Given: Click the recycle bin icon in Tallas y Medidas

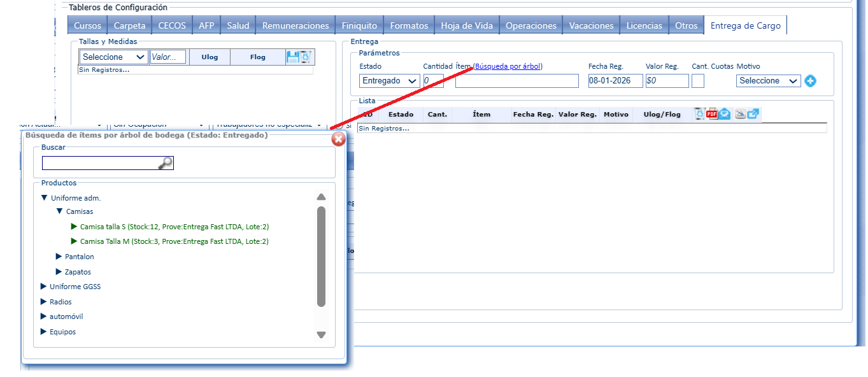Looking at the screenshot, I should [x=306, y=57].
